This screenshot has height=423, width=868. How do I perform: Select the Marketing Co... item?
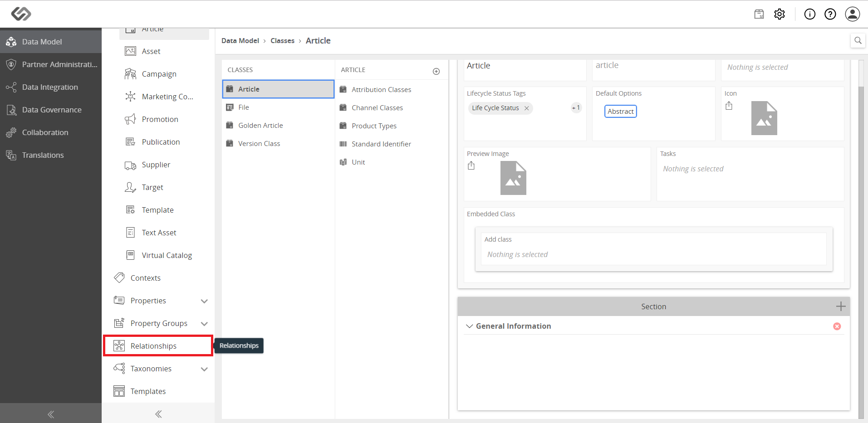(164, 97)
